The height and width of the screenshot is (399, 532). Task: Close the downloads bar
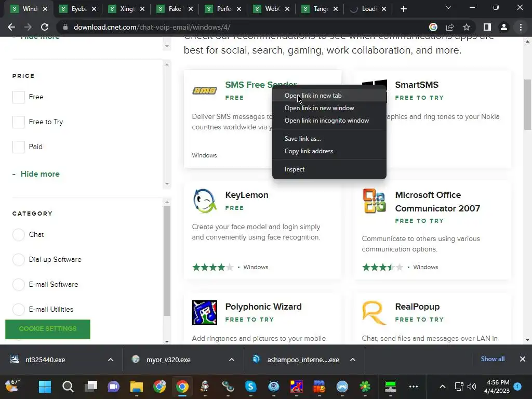[x=523, y=359]
